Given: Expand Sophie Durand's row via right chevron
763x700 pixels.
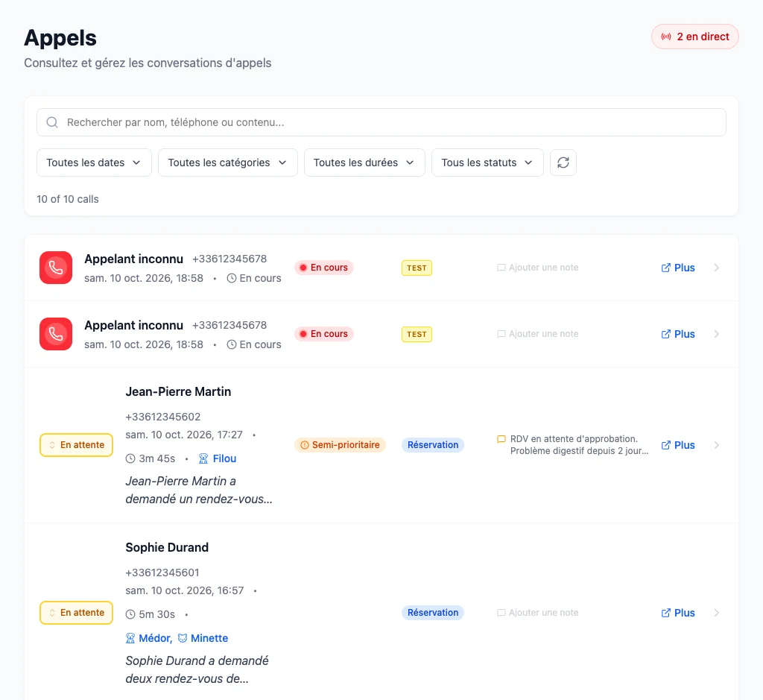Looking at the screenshot, I should [x=716, y=613].
